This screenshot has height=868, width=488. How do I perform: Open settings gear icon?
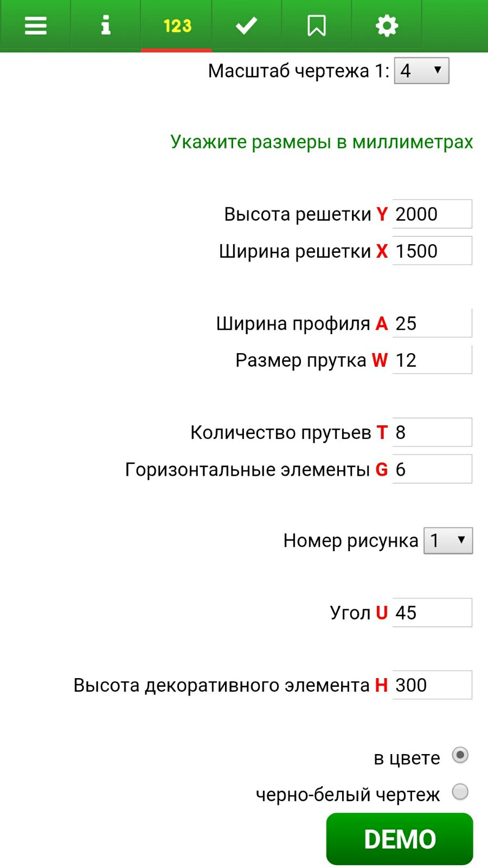(387, 25)
